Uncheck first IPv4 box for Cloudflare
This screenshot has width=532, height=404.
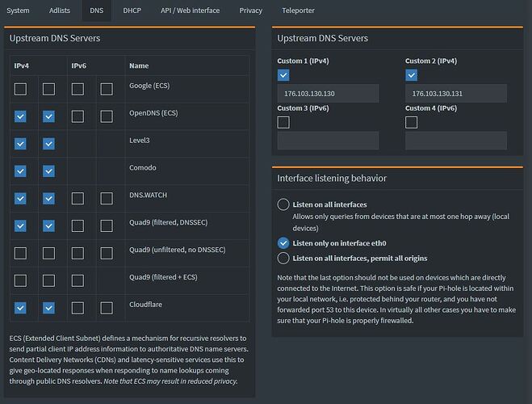[20, 308]
